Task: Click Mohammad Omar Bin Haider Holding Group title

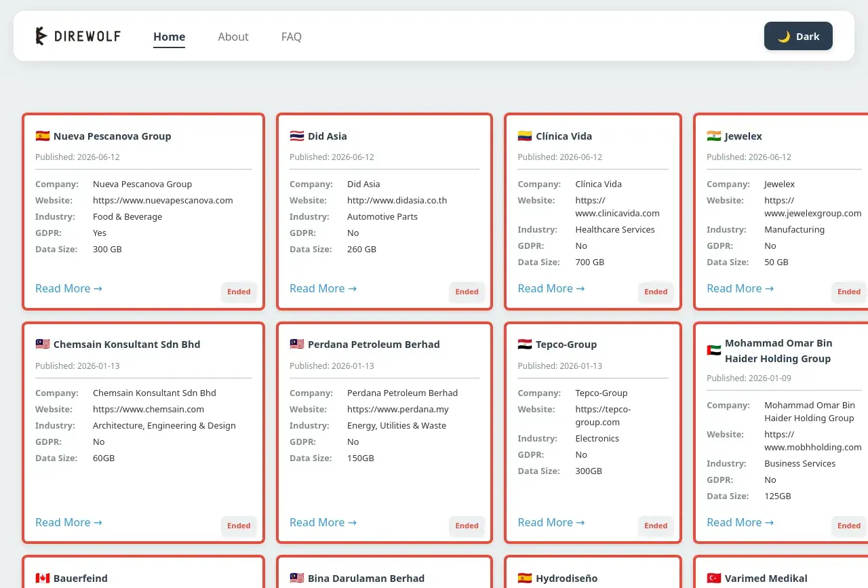Action: tap(778, 351)
